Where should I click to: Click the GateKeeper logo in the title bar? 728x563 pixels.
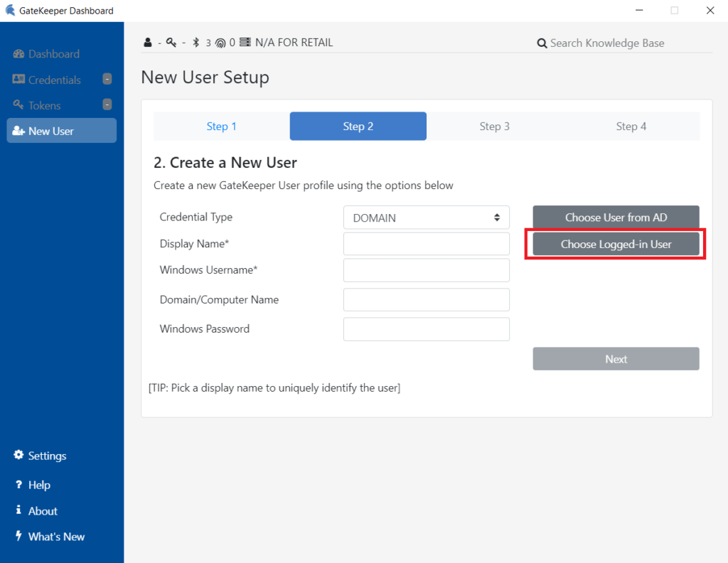click(x=10, y=10)
